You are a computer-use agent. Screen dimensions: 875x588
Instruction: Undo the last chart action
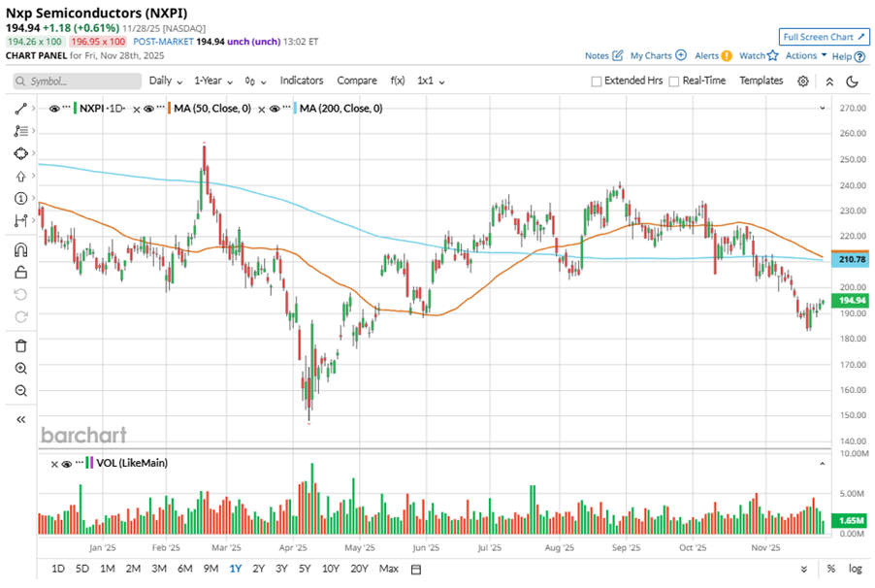tap(20, 294)
